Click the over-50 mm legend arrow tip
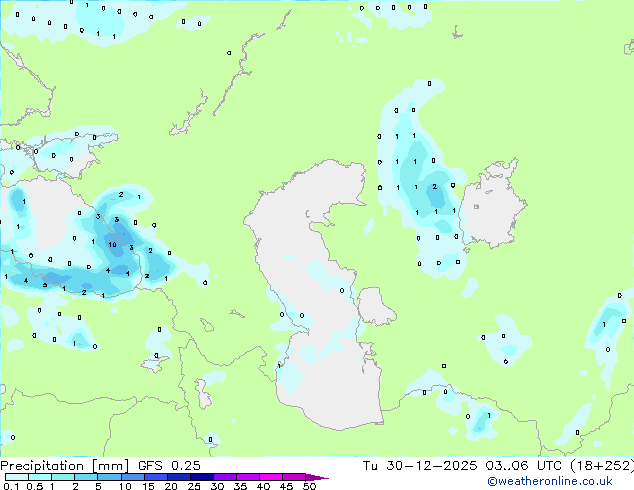The image size is (634, 490). pos(317,477)
